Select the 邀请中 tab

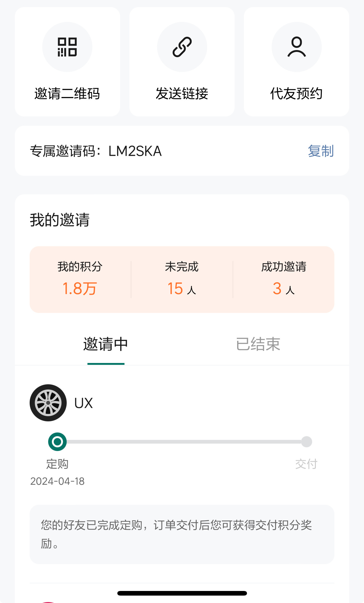coord(106,344)
